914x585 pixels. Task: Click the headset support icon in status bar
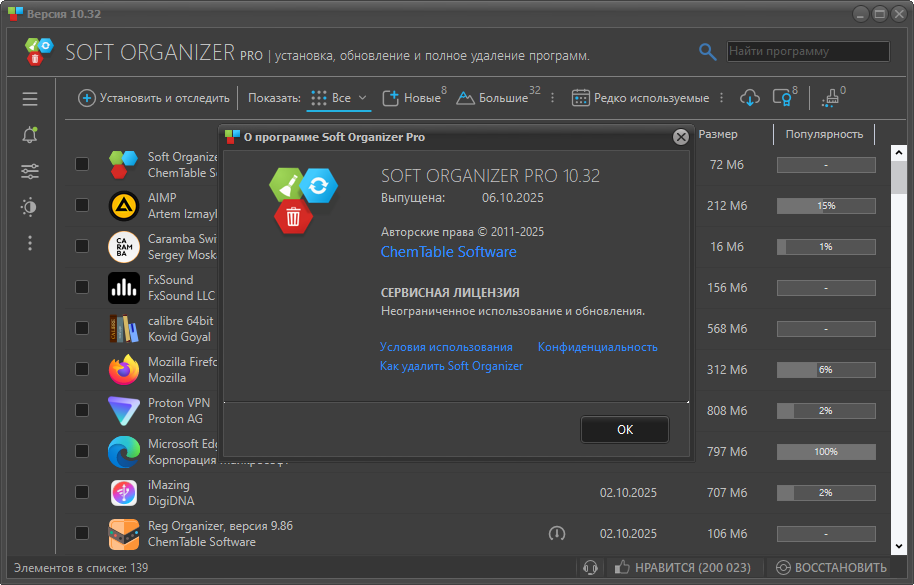click(590, 567)
